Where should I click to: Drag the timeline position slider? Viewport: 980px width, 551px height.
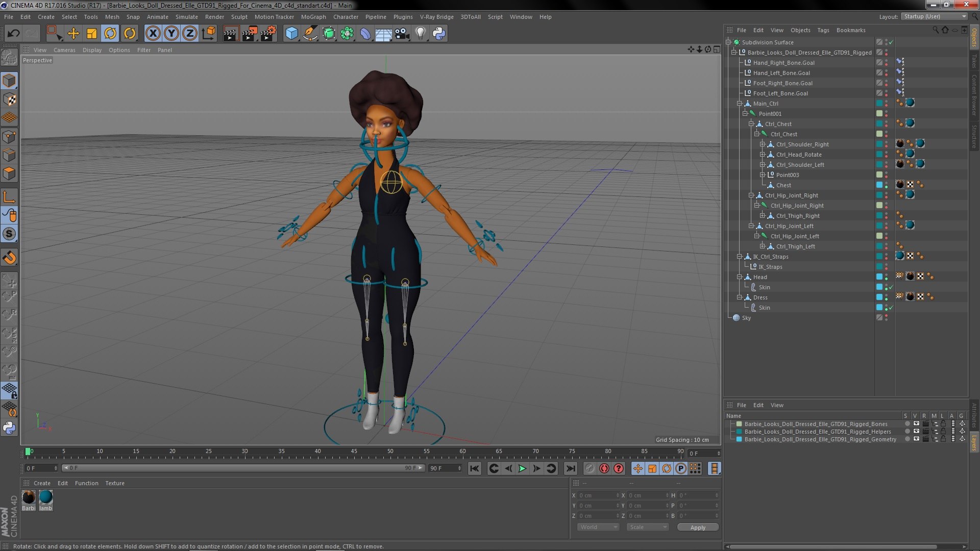tap(27, 451)
